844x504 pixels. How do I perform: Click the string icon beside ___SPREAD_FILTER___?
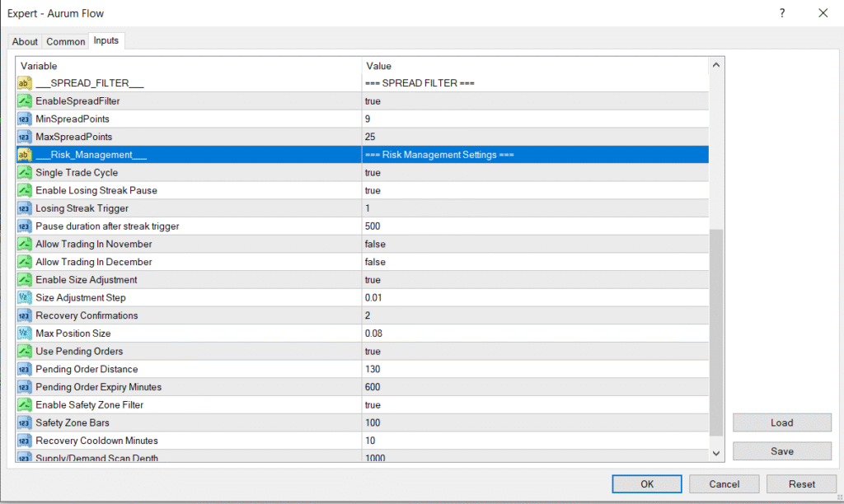[x=25, y=83]
